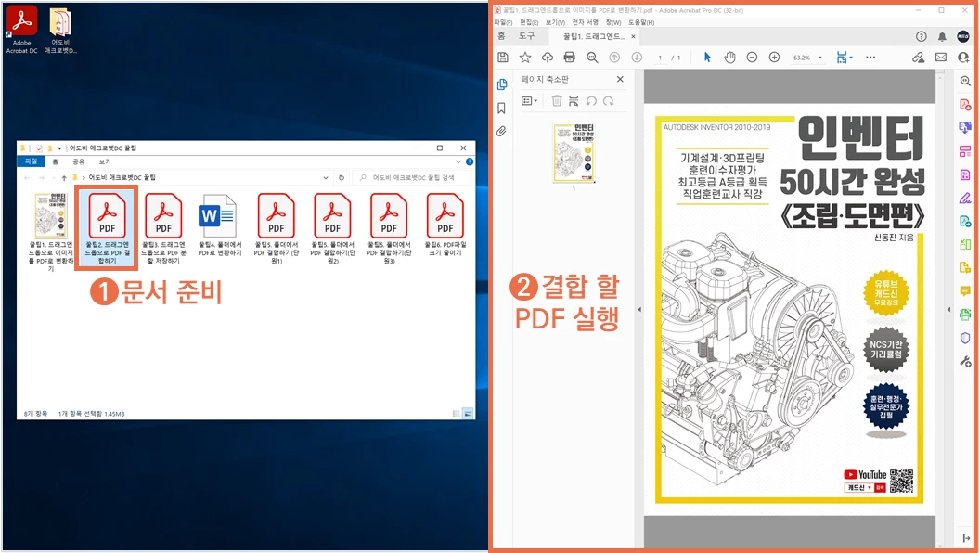Click the expand icon at the bottom of the right tools pane
Viewport: 980px width, 553px height.
(966, 538)
